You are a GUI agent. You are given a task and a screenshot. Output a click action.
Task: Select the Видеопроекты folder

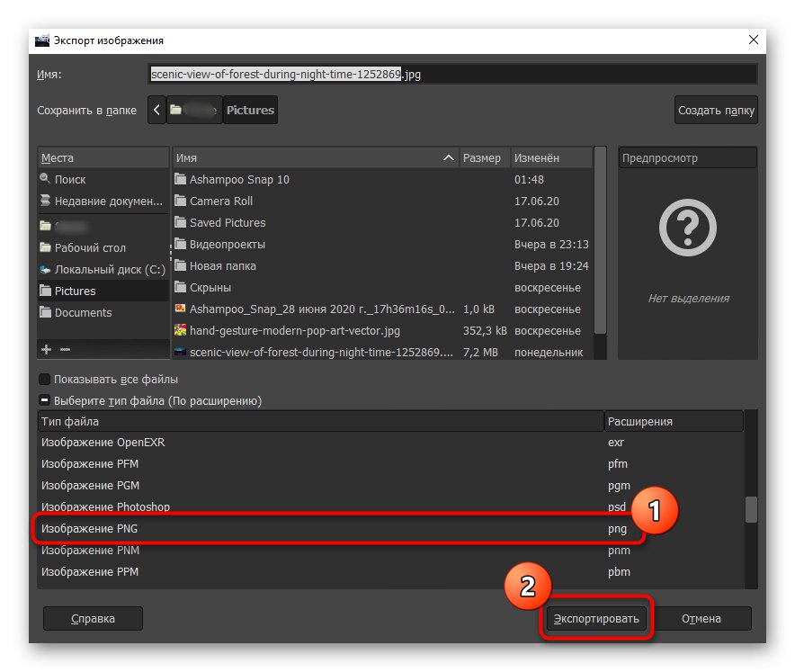coord(382,244)
